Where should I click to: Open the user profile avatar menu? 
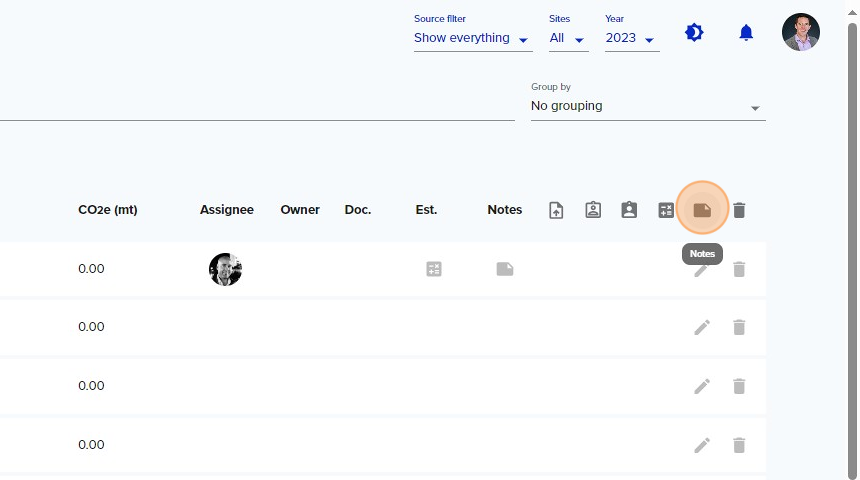pyautogui.click(x=801, y=32)
